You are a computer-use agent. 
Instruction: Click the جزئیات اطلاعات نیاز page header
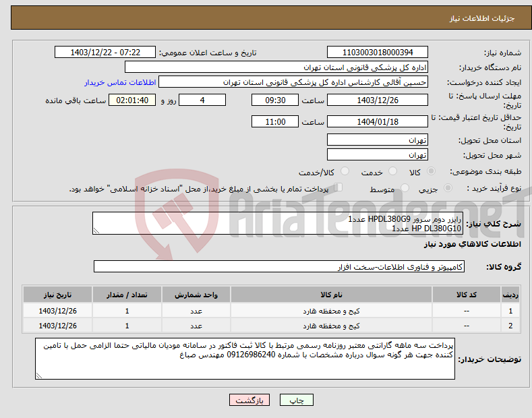click(482, 18)
